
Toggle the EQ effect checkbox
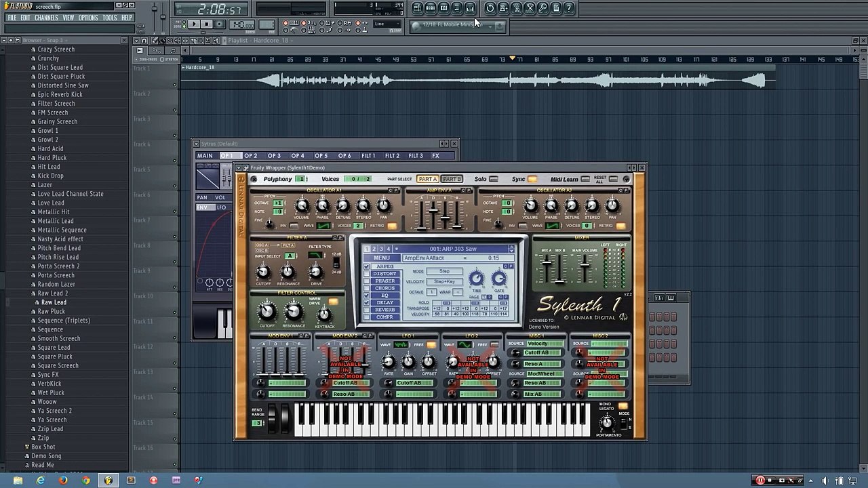tap(366, 296)
